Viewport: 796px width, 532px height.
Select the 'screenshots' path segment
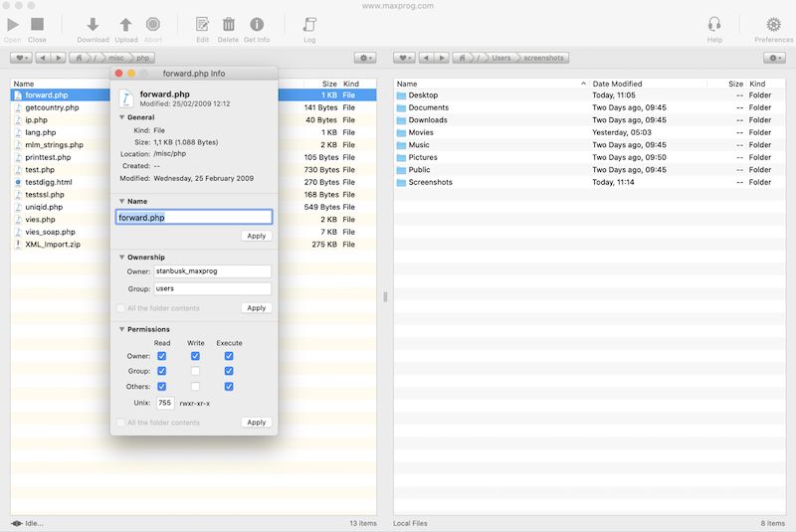[541, 58]
